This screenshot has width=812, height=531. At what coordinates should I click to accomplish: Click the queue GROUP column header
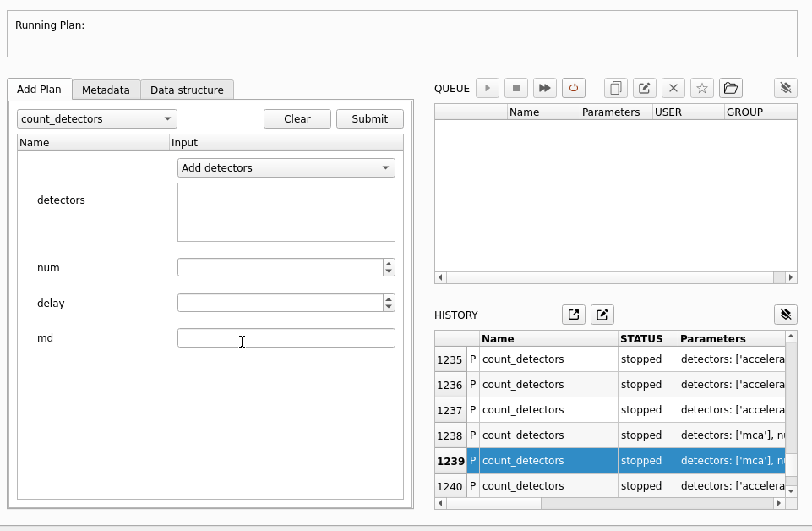coord(760,112)
